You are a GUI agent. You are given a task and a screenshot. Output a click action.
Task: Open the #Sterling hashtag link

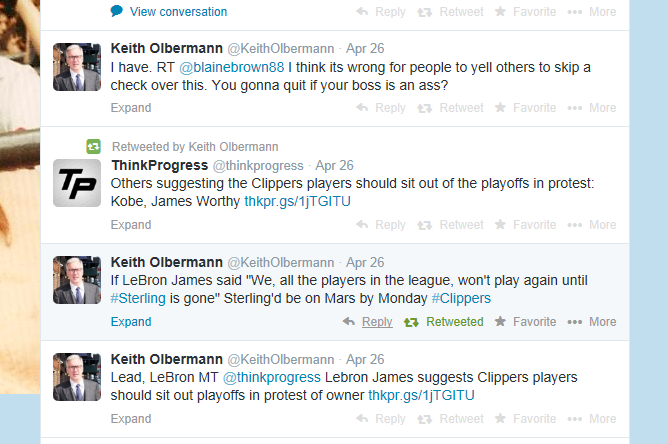coord(134,299)
